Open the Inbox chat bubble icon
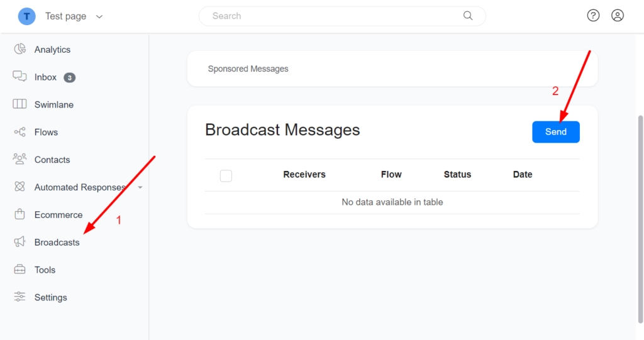Viewport: 644px width, 340px height. click(x=19, y=77)
